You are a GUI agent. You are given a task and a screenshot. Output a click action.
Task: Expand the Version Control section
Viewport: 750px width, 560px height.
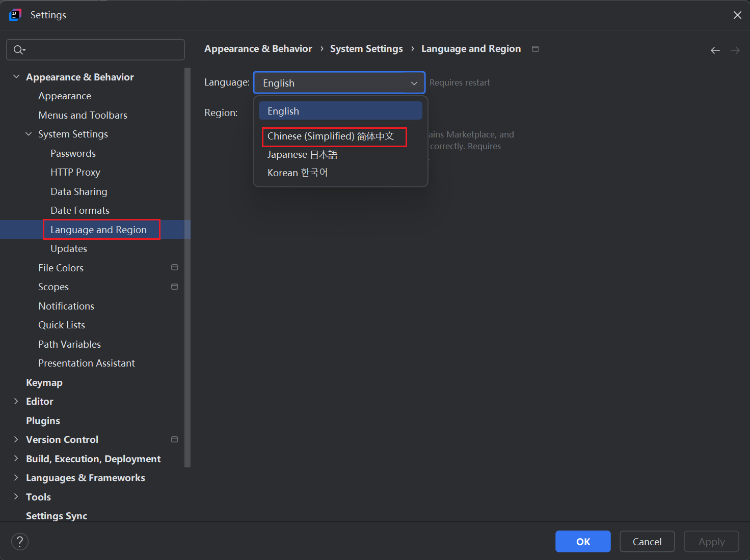tap(16, 439)
